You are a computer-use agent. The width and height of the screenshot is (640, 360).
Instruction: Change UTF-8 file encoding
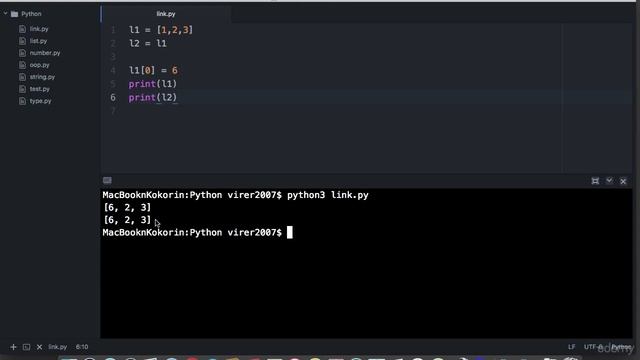tap(593, 347)
